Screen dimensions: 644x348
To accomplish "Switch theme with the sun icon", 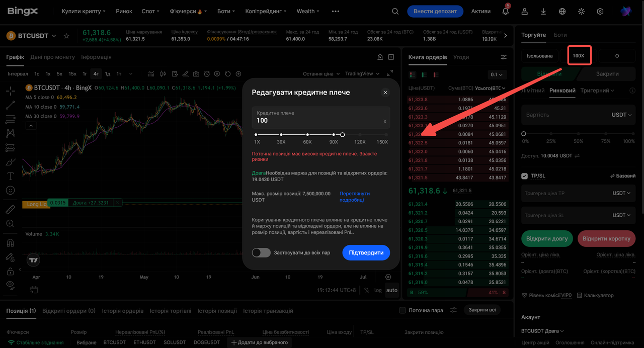I will click(x=581, y=11).
